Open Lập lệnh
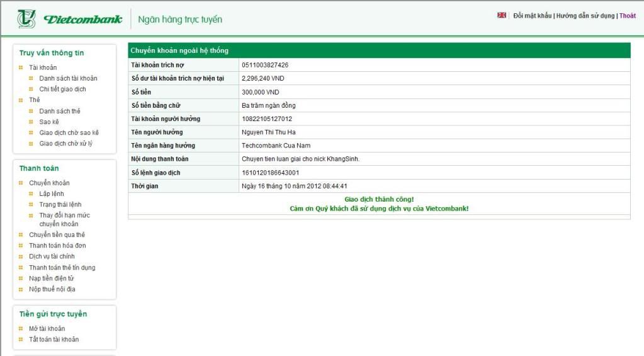The width and height of the screenshot is (644, 356). pyautogui.click(x=52, y=193)
